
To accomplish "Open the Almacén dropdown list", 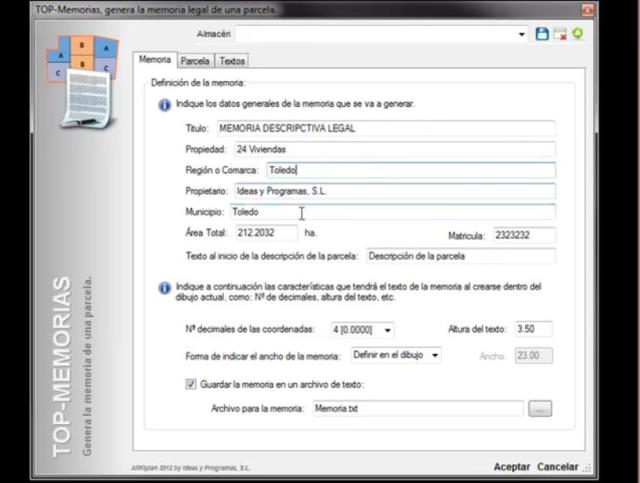I will tap(521, 34).
